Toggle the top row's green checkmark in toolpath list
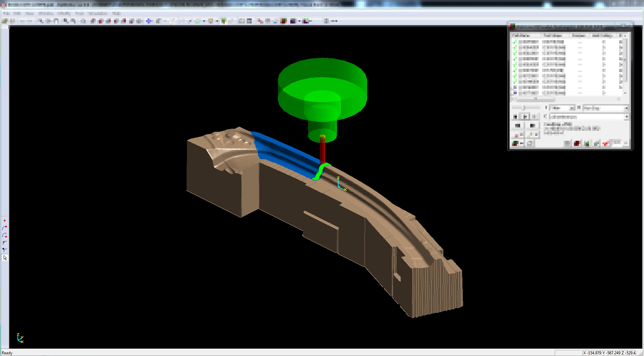Screen dimensions: 644x356 coord(515,42)
